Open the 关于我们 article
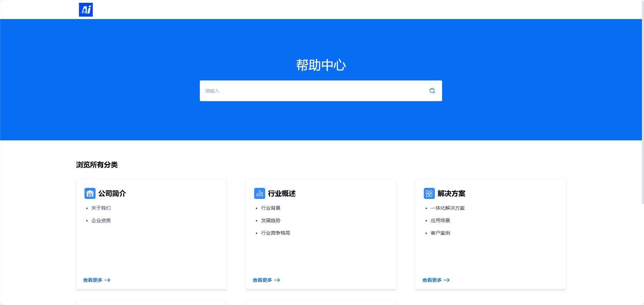The height and width of the screenshot is (305, 644). (101, 208)
